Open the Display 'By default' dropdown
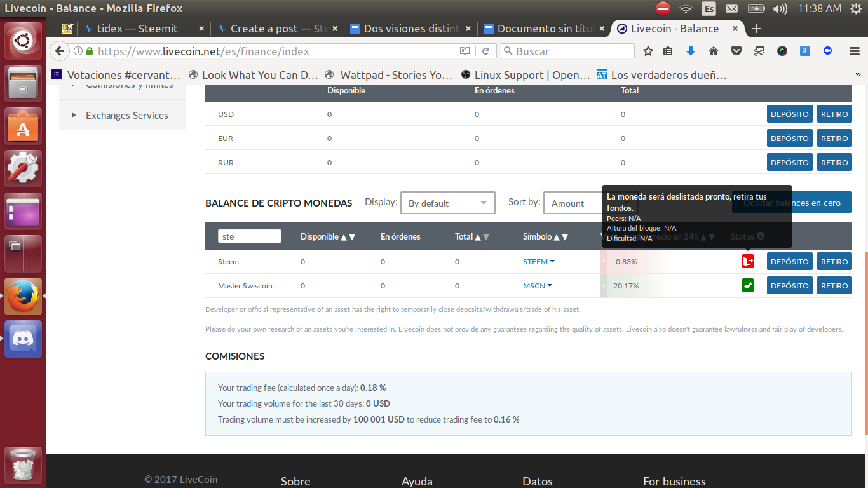Screen dimensions: 868x488 [447, 203]
